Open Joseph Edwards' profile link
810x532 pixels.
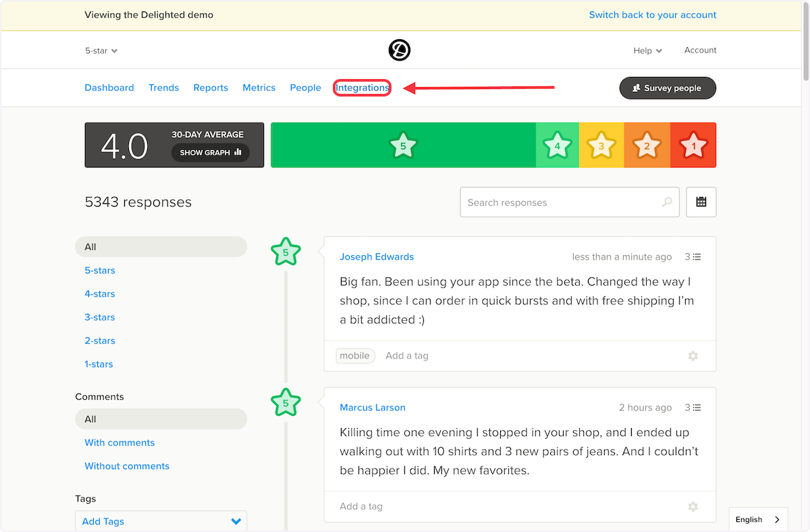click(377, 257)
